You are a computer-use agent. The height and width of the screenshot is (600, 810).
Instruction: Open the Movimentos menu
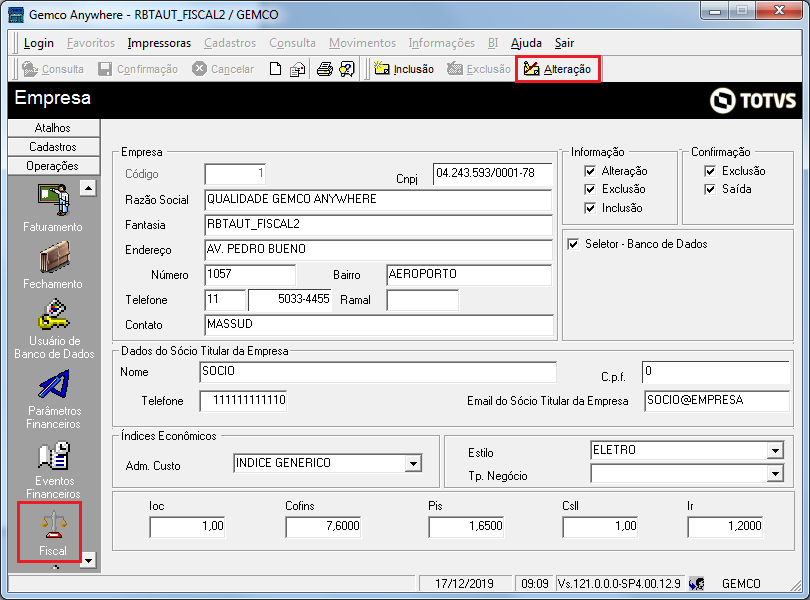click(x=362, y=43)
